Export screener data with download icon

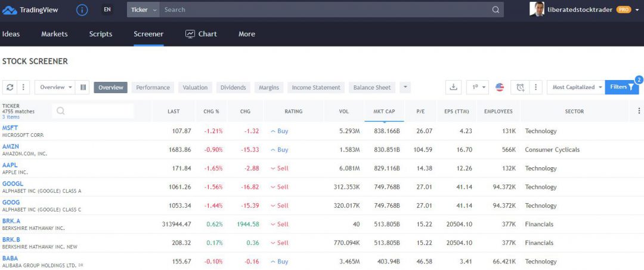[453, 87]
